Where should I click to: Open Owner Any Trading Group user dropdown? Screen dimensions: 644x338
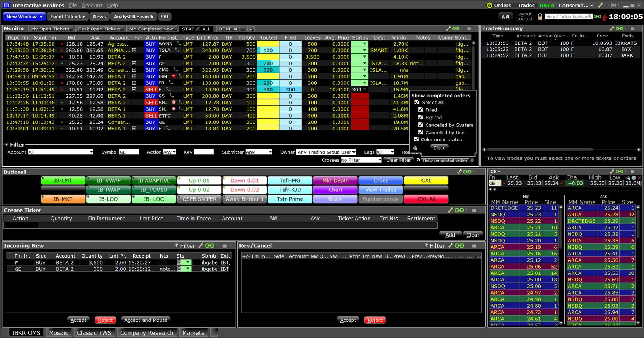[x=327, y=152]
